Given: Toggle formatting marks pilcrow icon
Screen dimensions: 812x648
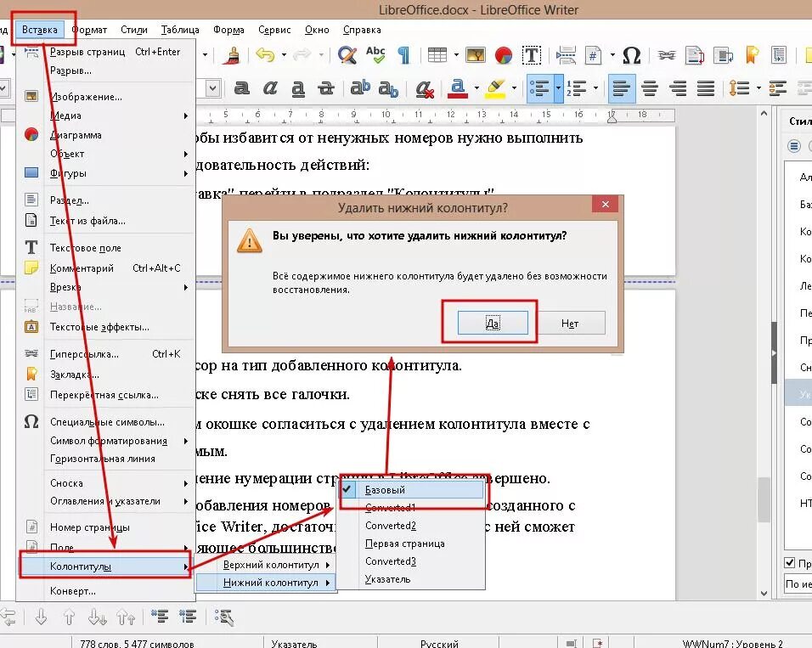Looking at the screenshot, I should [403, 55].
